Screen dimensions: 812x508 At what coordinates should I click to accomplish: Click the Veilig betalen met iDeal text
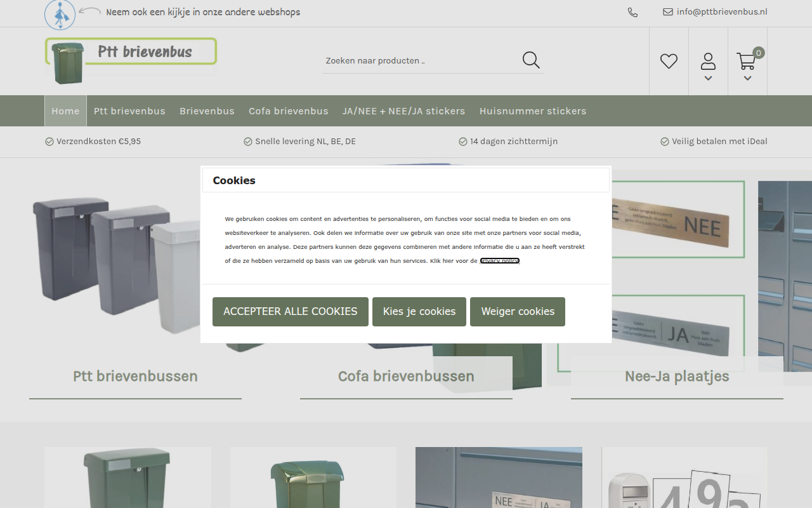coord(720,142)
